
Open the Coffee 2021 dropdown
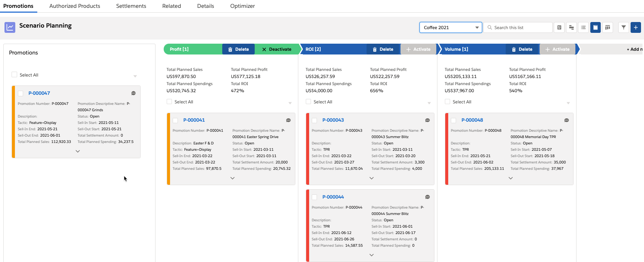pyautogui.click(x=451, y=28)
